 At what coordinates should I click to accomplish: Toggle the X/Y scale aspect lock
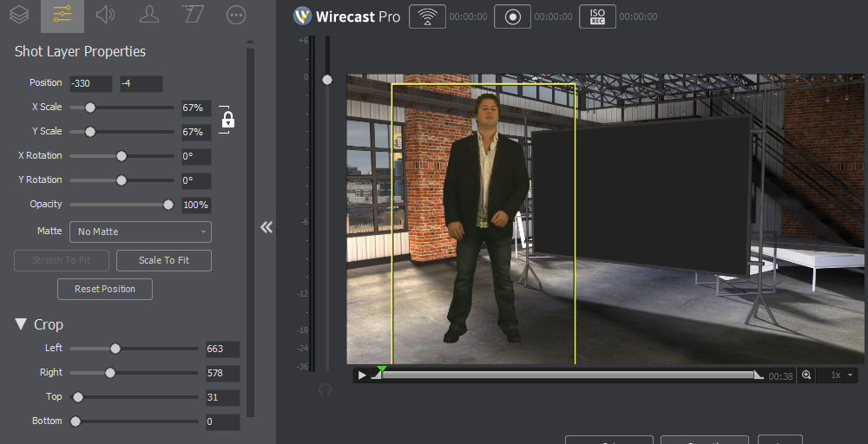[227, 120]
